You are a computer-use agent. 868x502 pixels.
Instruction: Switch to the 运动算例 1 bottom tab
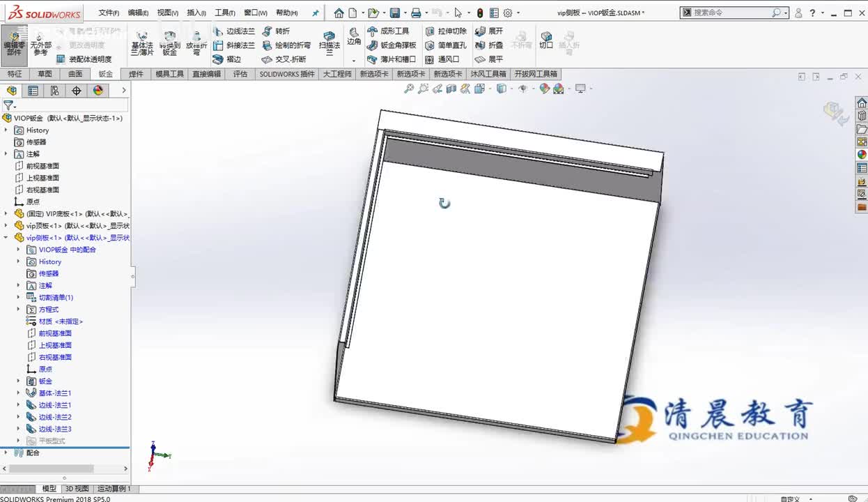point(114,489)
